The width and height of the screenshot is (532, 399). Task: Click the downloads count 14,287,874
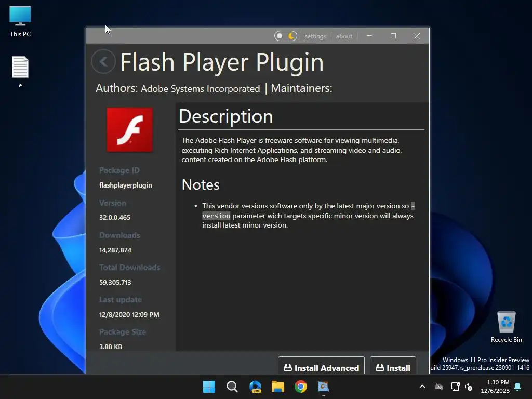click(115, 250)
